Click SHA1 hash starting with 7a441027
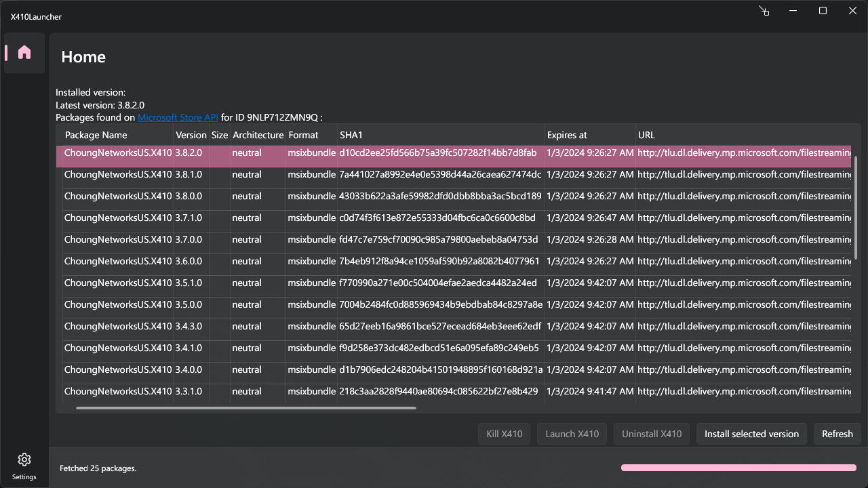The image size is (868, 488). pos(440,175)
